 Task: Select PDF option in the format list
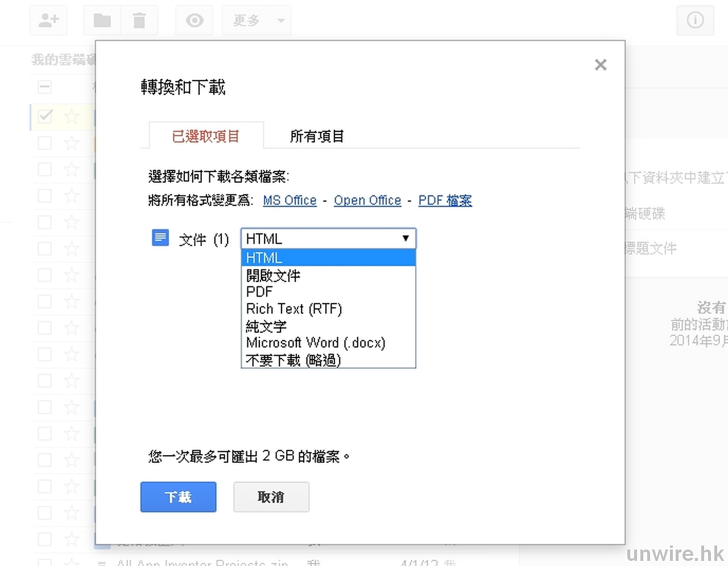tap(259, 292)
